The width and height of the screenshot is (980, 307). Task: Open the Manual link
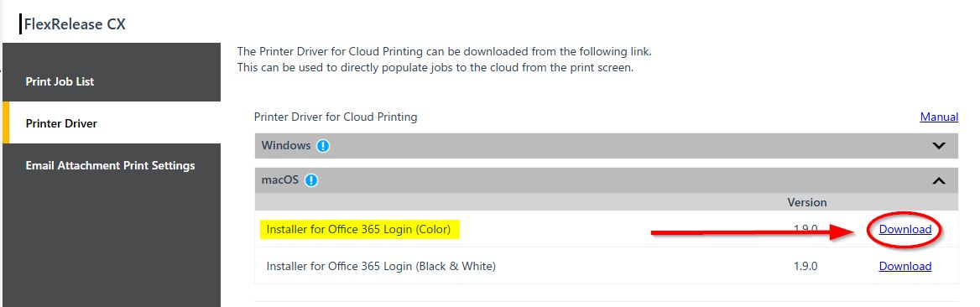tap(939, 117)
